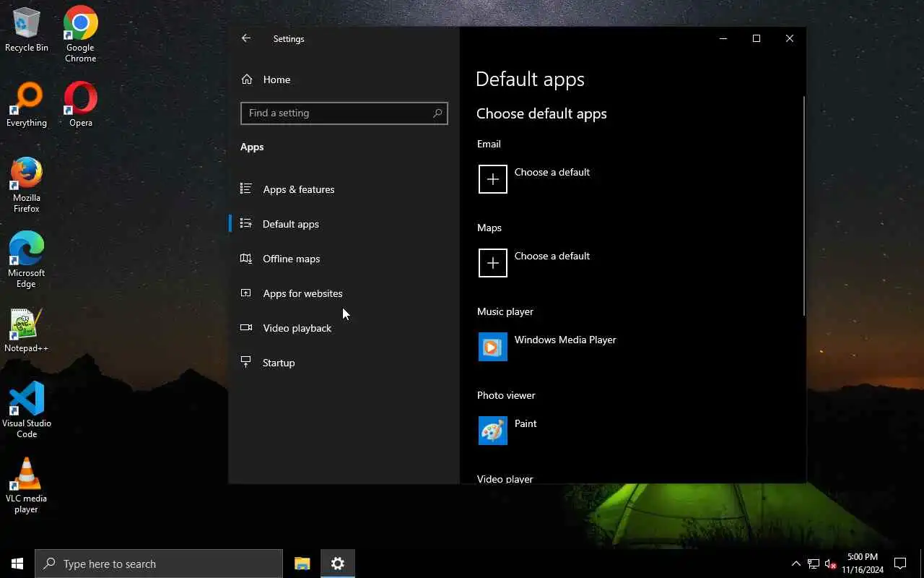Viewport: 924px width, 578px height.
Task: Open the Windows Start menu
Action: coord(17,564)
